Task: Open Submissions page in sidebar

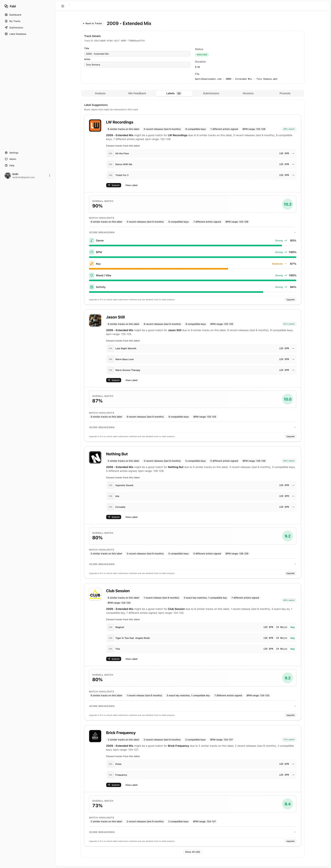Action: coord(16,28)
